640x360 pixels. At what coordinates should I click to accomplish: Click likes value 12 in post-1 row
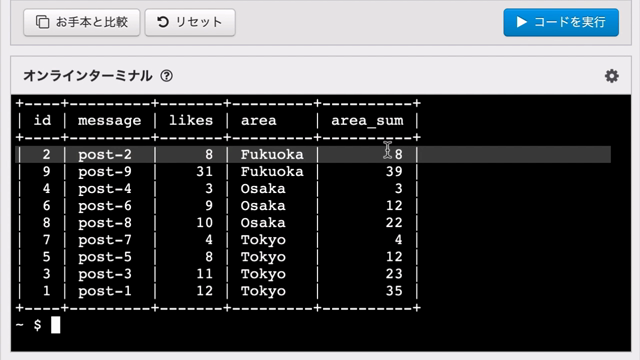pyautogui.click(x=204, y=291)
